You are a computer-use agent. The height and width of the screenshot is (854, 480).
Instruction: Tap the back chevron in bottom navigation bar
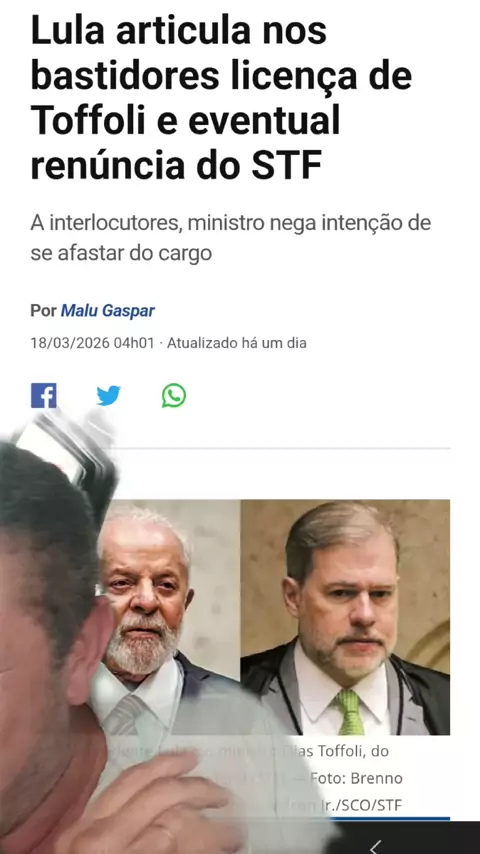[x=375, y=847]
